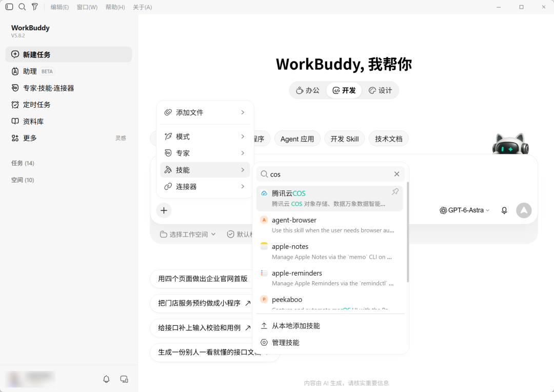This screenshot has height=392, width=554.
Task: Open 资料库 from sidebar
Action: [69, 121]
